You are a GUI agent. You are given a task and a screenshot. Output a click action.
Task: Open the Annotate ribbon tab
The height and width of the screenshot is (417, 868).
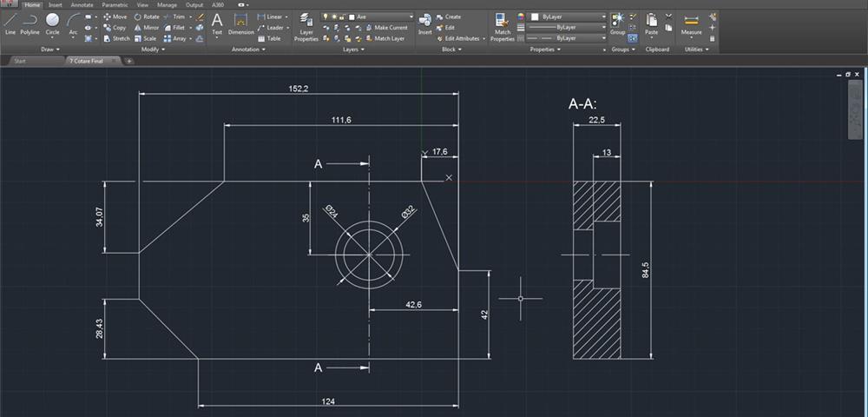82,5
